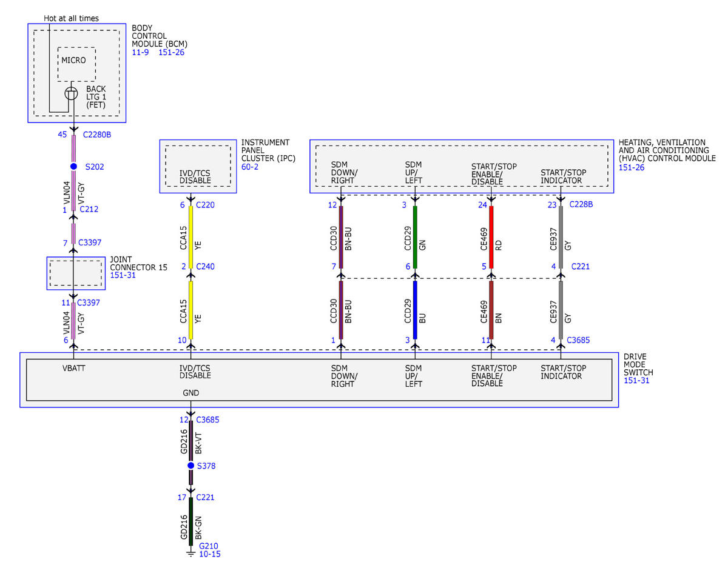Click the gray CE937 GY wire above C221
Screen dimensions: 728x562
[560, 237]
